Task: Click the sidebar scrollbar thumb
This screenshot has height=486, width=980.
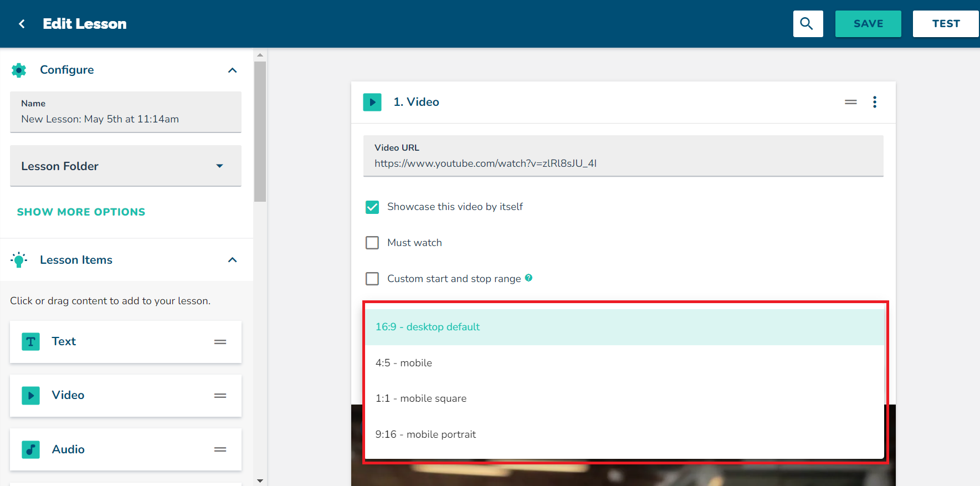Action: pos(260,131)
